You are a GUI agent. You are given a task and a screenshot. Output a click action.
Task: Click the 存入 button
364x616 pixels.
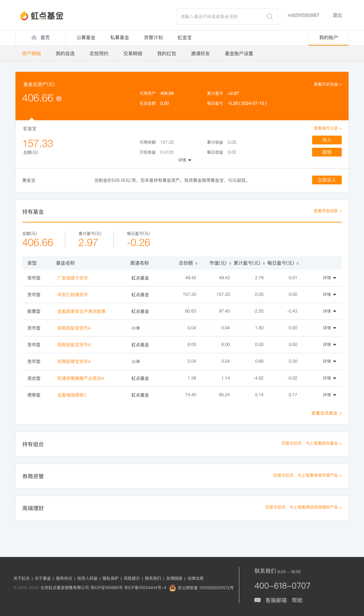click(x=327, y=140)
